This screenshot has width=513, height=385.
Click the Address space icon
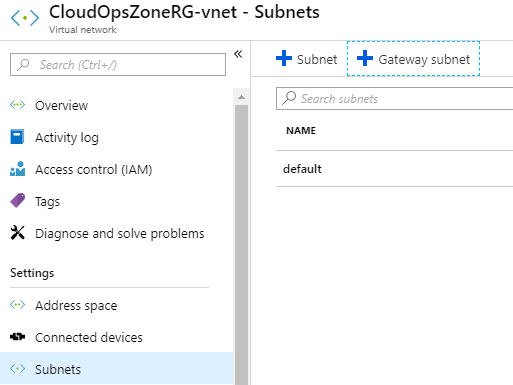[x=17, y=305]
